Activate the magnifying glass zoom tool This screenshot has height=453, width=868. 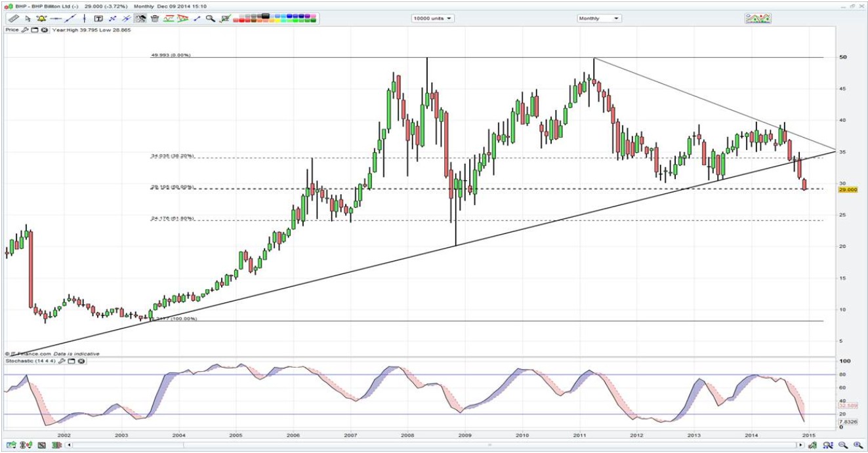click(210, 18)
